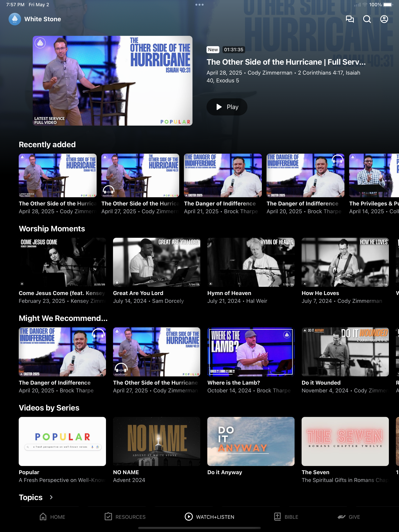The height and width of the screenshot is (532, 399).
Task: Select 'October 14, 2024 • Brock Tharpe' text
Action: click(x=249, y=391)
